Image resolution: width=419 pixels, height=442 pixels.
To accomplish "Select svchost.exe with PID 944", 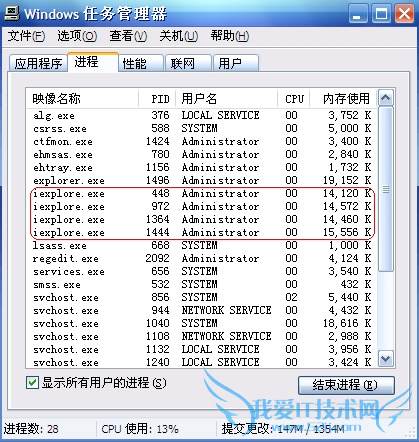I will [202, 310].
